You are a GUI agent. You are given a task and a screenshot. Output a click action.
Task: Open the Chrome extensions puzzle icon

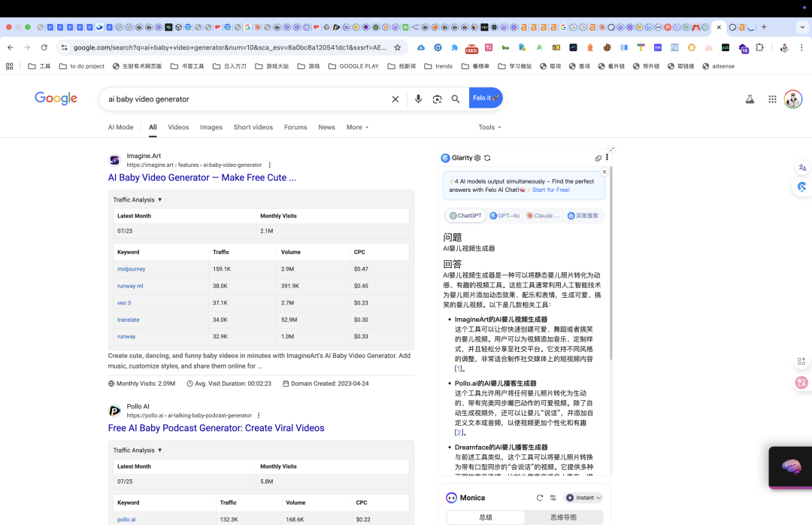(759, 47)
